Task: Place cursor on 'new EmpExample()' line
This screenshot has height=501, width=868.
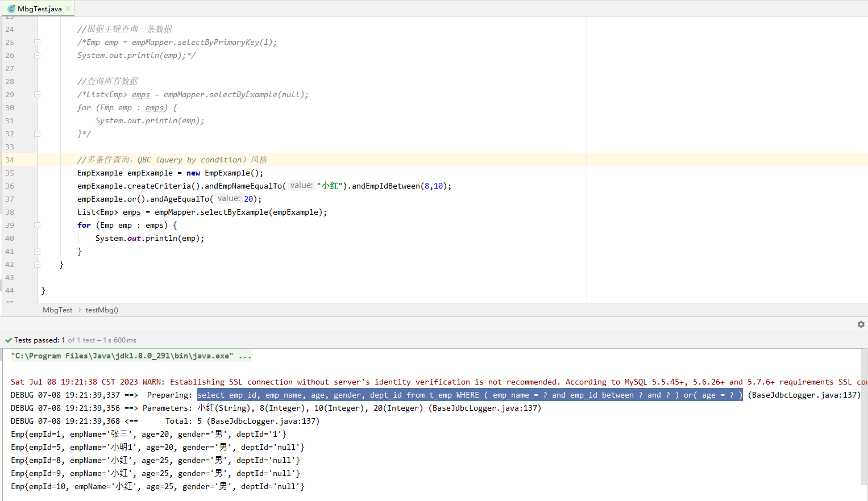Action: point(171,173)
